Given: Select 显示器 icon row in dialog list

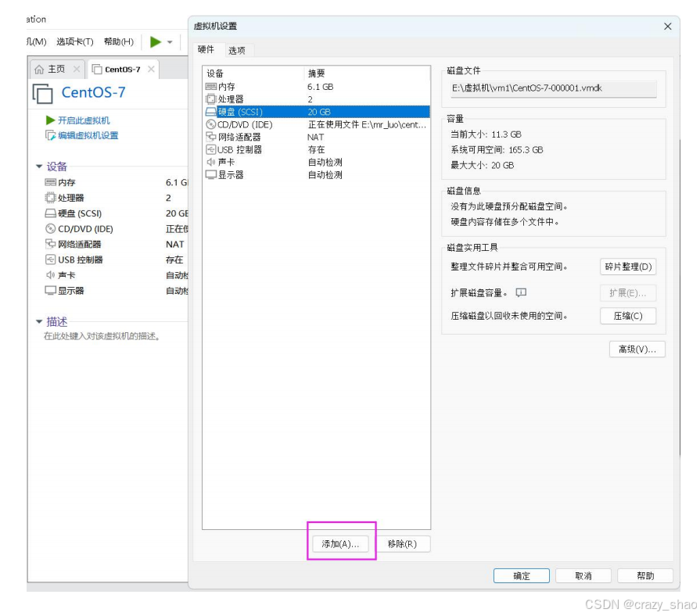Looking at the screenshot, I should click(x=210, y=175).
